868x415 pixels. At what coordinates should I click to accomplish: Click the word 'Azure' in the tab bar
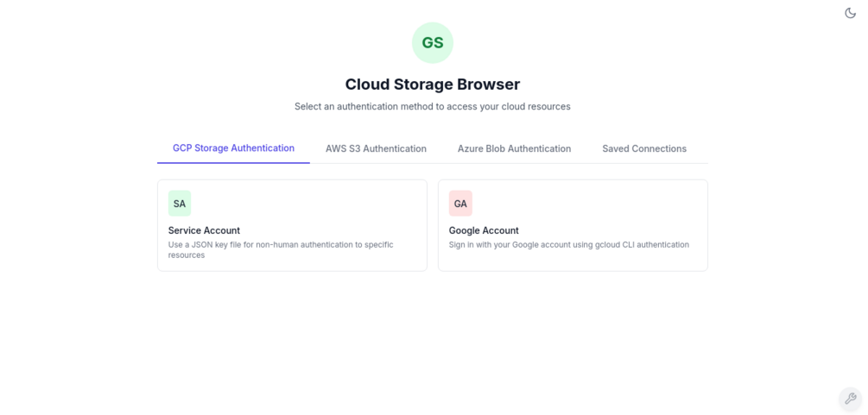(x=471, y=148)
